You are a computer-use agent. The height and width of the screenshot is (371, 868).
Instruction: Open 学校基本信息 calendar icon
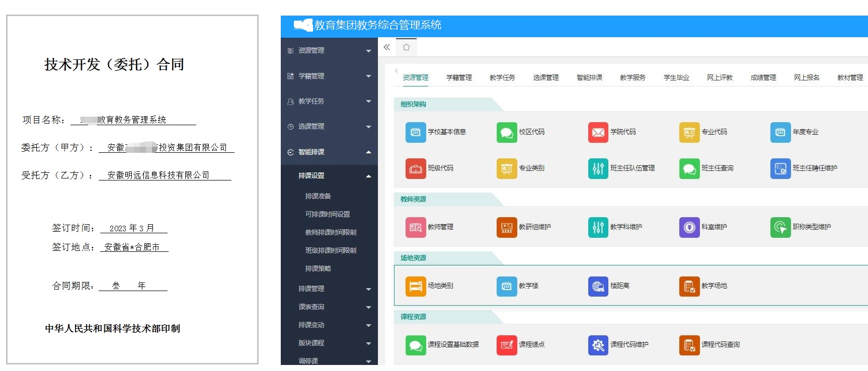tap(416, 132)
